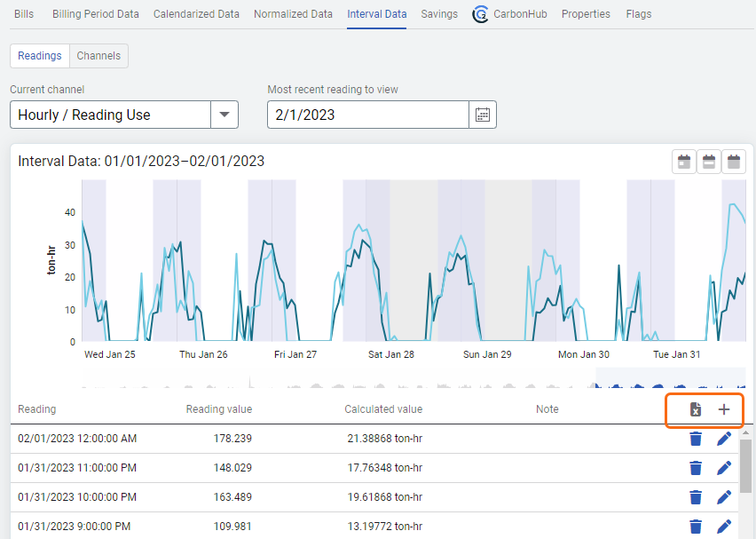Click the scrollbar up arrow in readings table

click(745, 432)
